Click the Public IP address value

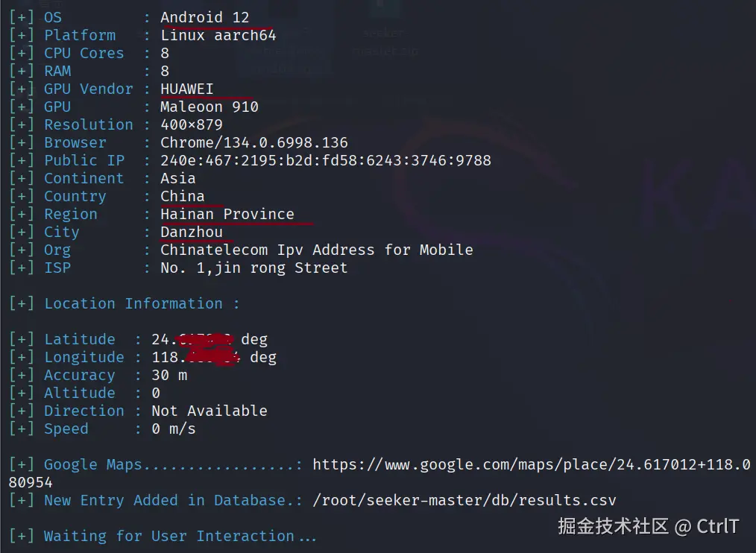tap(326, 161)
